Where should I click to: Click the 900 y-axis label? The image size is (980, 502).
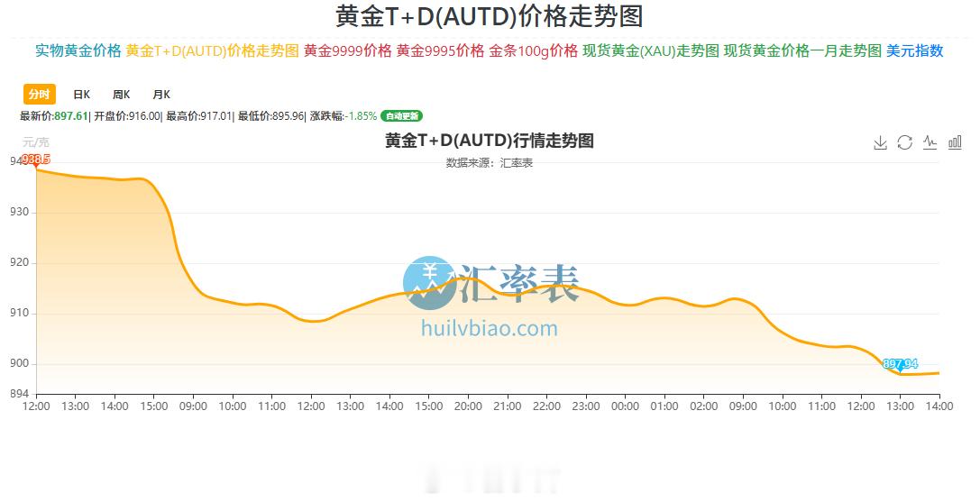(x=19, y=364)
